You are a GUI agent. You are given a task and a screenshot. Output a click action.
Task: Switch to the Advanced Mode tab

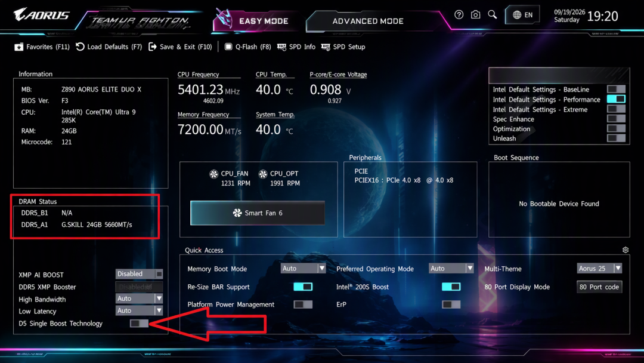coord(368,21)
